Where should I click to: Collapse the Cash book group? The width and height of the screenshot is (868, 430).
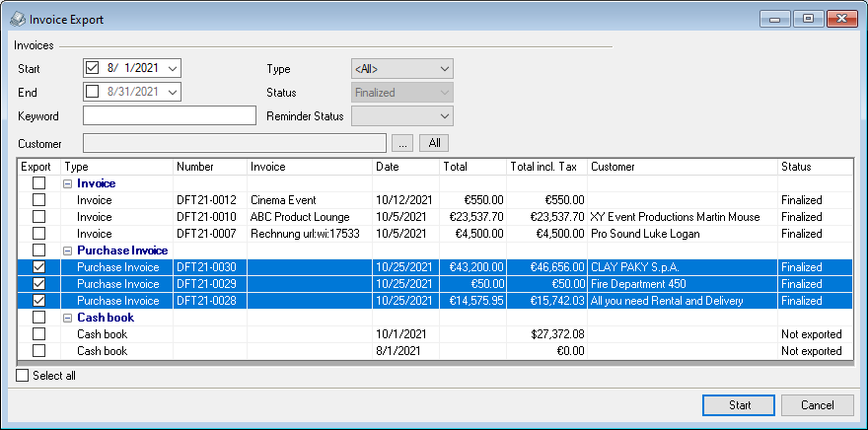pyautogui.click(x=68, y=318)
